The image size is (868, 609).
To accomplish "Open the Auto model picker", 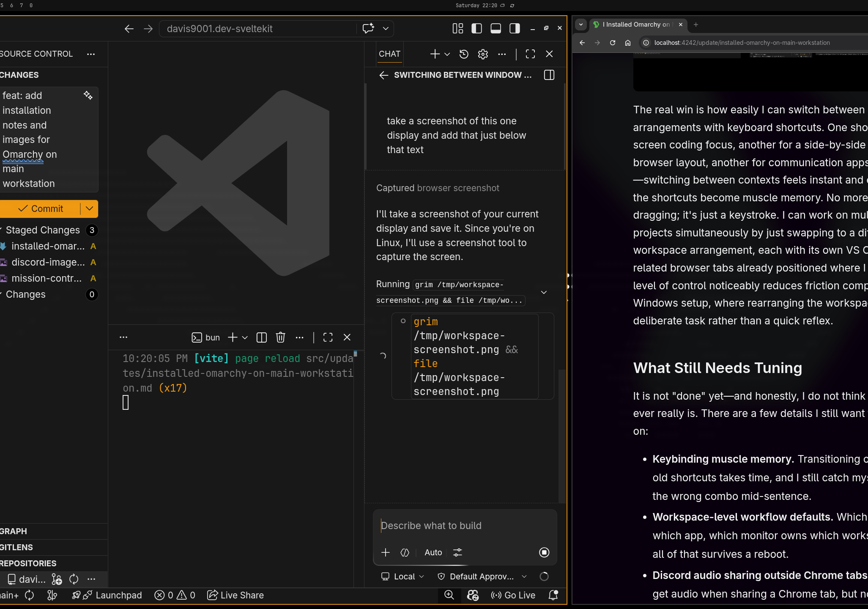I will point(433,552).
